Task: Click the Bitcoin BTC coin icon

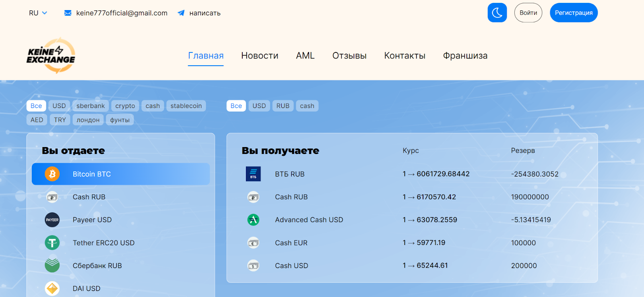Action: click(52, 174)
